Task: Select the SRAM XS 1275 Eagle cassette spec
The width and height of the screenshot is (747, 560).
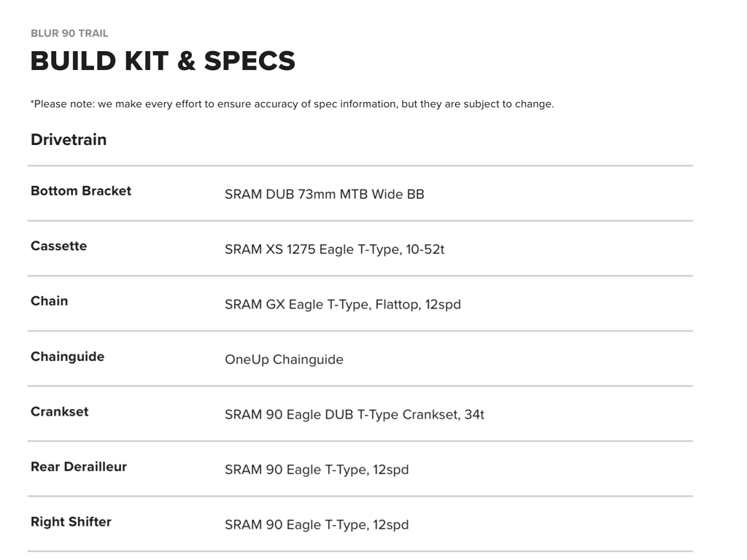Action: click(334, 249)
